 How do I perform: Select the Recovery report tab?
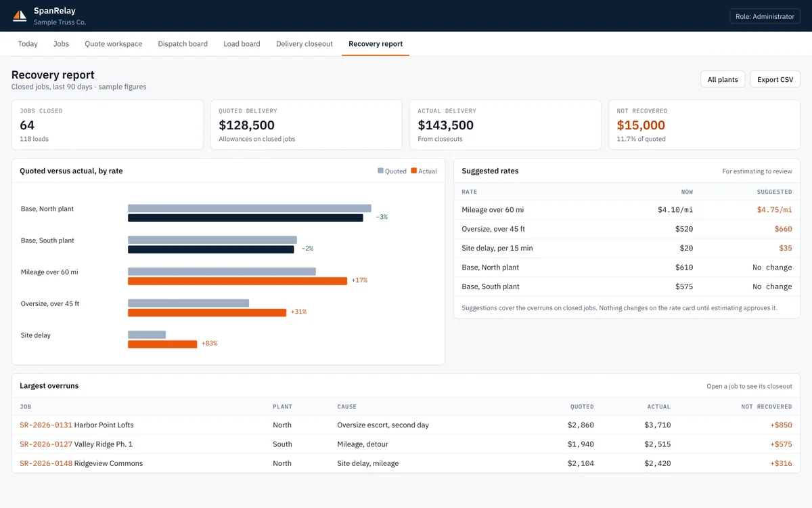point(376,44)
